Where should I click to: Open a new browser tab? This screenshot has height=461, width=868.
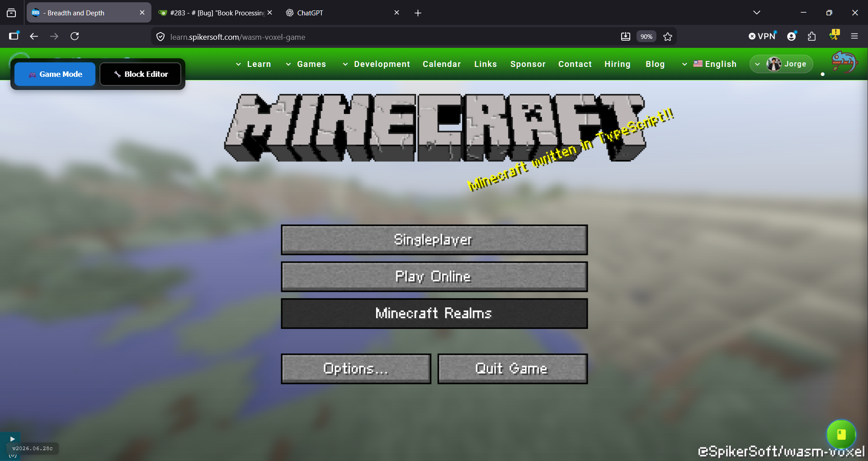[x=418, y=13]
